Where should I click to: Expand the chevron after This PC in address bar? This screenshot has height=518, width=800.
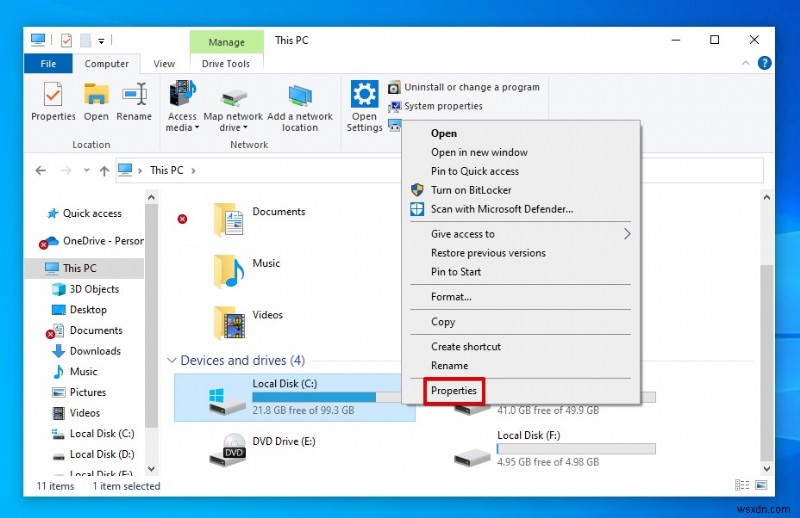click(193, 170)
